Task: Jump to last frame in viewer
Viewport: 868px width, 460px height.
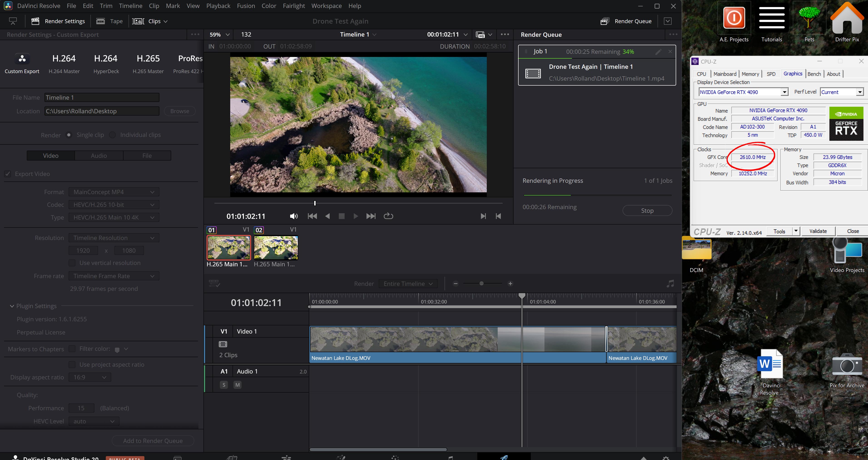Action: [x=371, y=216]
